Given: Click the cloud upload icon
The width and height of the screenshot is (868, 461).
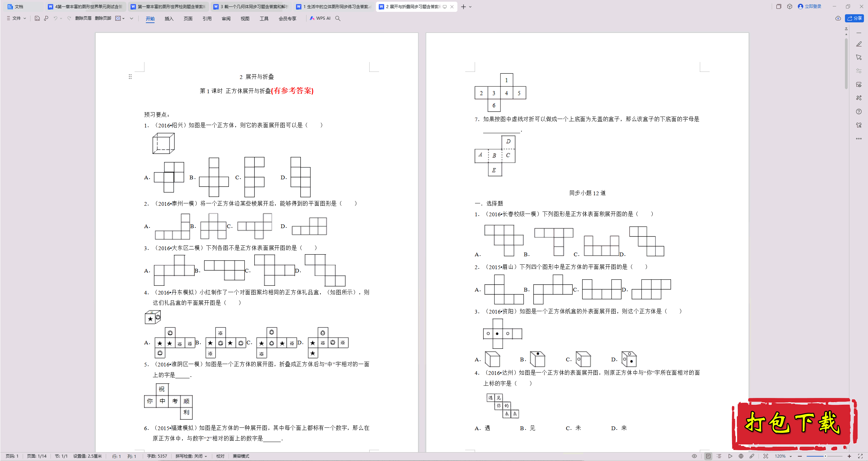Looking at the screenshot, I should click(838, 18).
